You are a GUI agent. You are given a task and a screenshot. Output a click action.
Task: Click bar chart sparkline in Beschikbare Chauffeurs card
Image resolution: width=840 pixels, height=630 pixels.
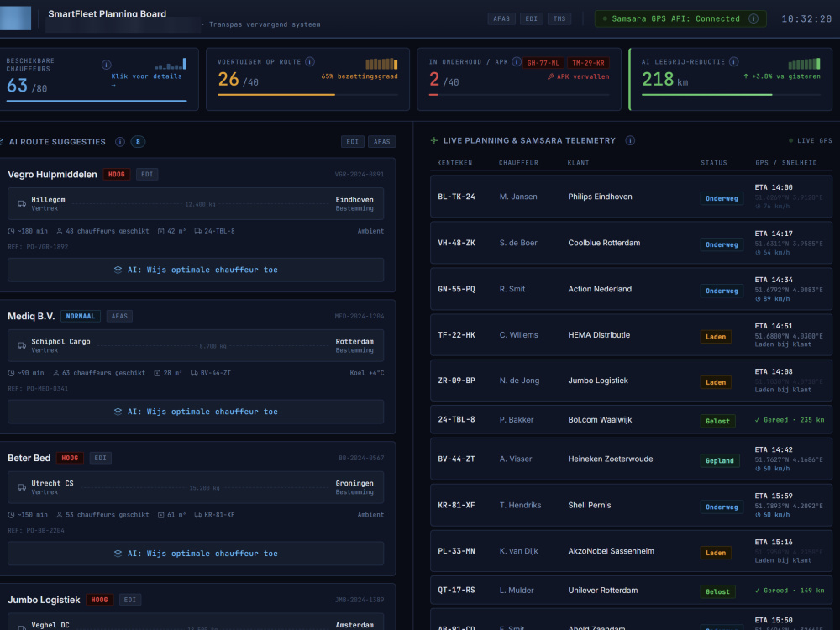171,65
